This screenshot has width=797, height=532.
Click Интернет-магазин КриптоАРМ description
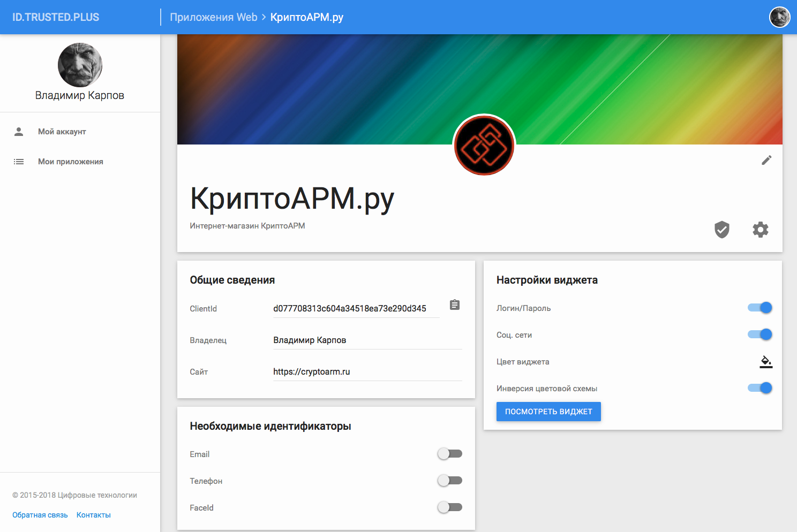click(x=247, y=226)
